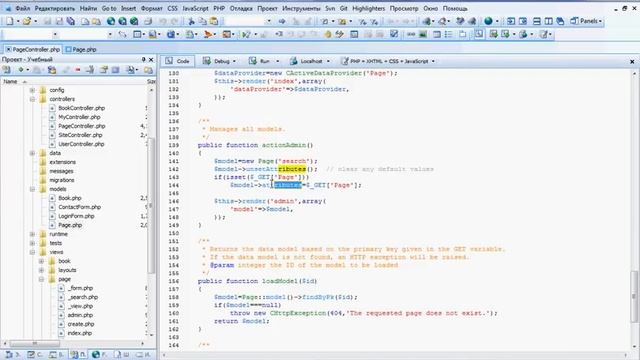Expand the layouts folder under views
This screenshot has width=640, height=360.
point(41,270)
